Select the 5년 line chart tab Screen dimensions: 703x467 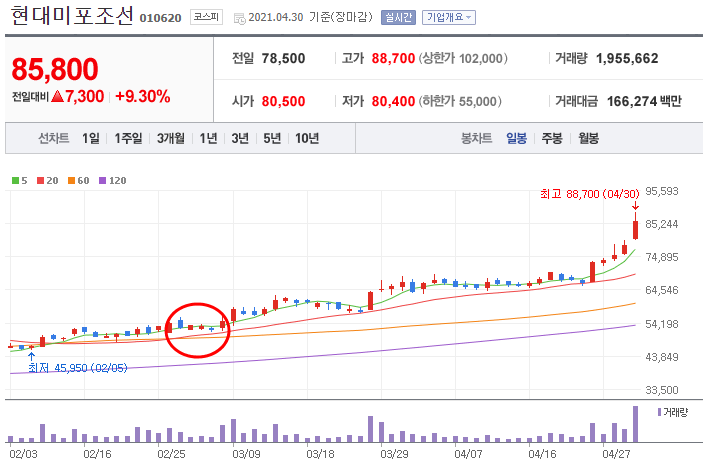point(272,138)
